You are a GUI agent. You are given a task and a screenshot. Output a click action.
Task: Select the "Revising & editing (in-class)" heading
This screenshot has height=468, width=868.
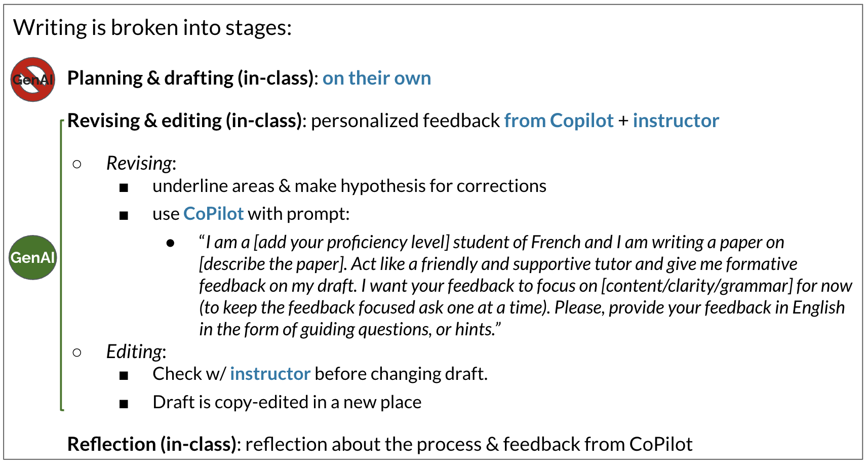(185, 121)
